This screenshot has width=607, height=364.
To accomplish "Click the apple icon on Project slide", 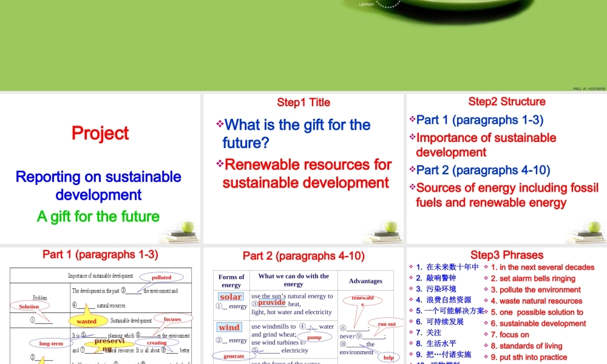I will [x=188, y=226].
